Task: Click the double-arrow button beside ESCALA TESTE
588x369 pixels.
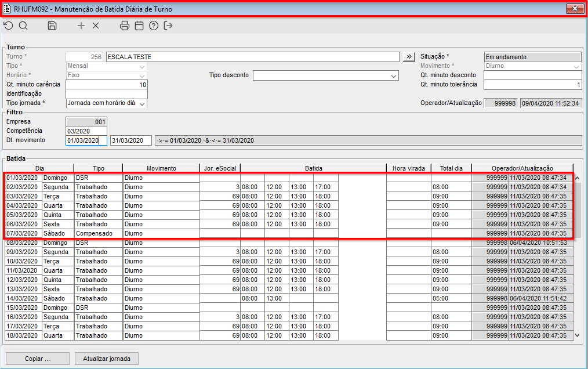Action: pos(409,57)
